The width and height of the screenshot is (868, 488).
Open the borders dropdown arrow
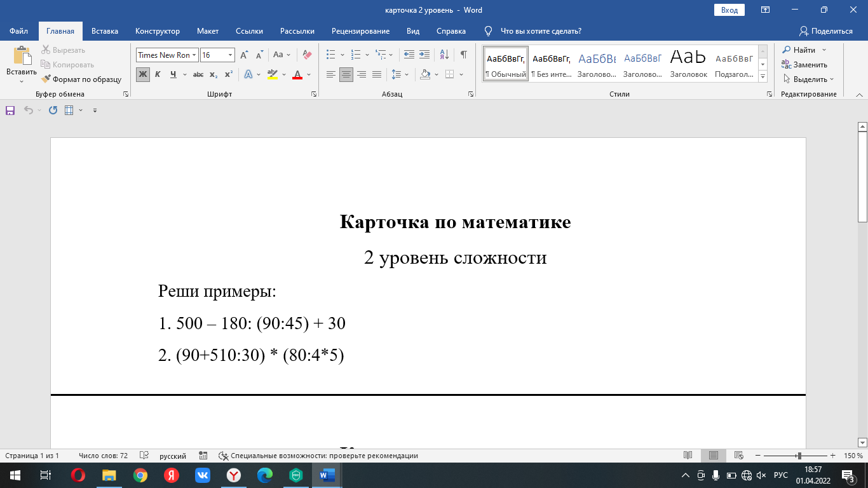click(x=461, y=74)
